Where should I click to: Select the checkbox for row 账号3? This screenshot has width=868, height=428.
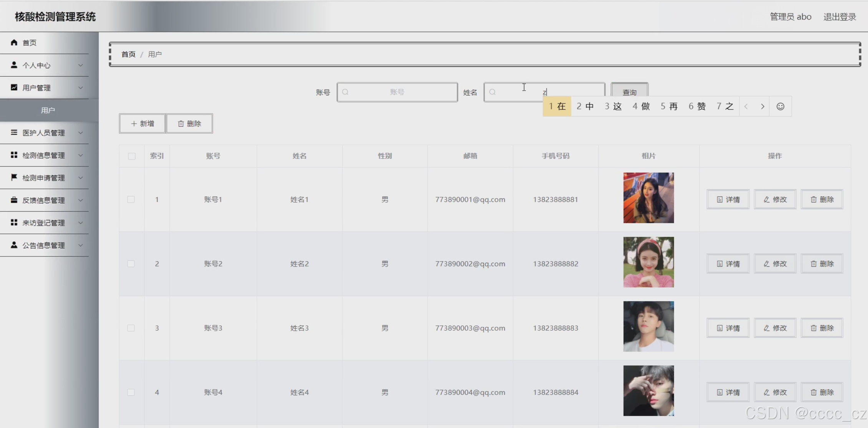click(131, 328)
